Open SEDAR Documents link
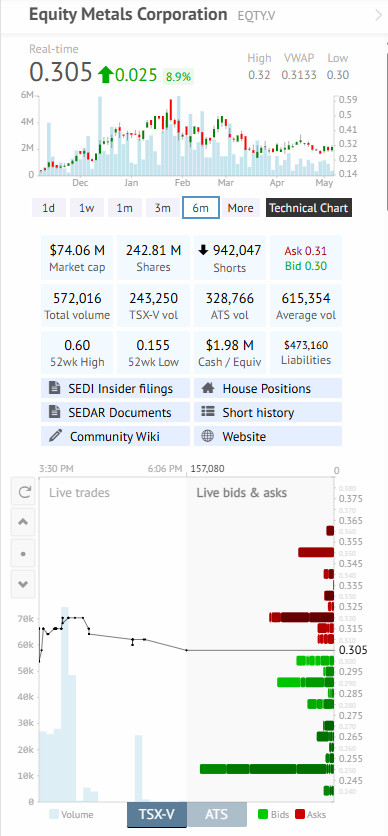This screenshot has height=836, width=388. pyautogui.click(x=115, y=412)
